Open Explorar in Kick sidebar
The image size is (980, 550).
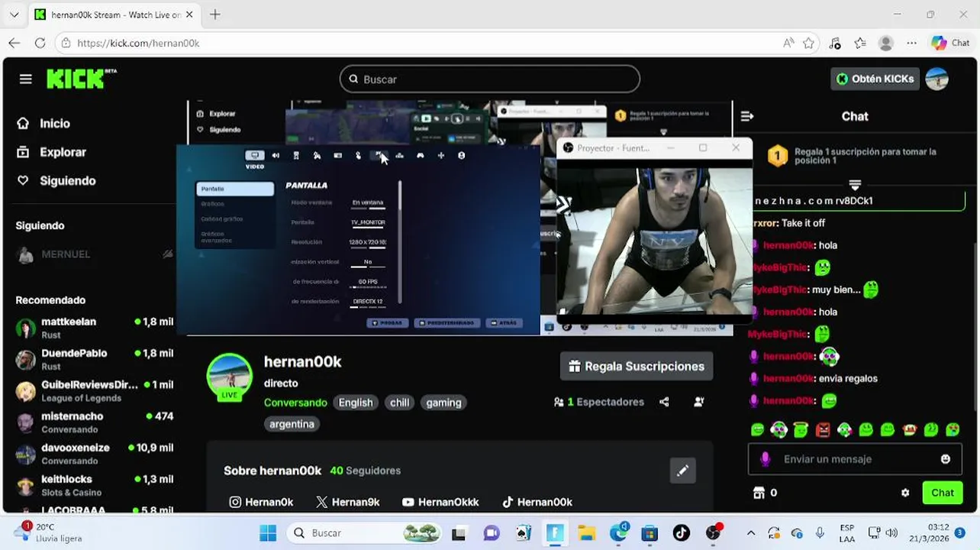pos(52,152)
